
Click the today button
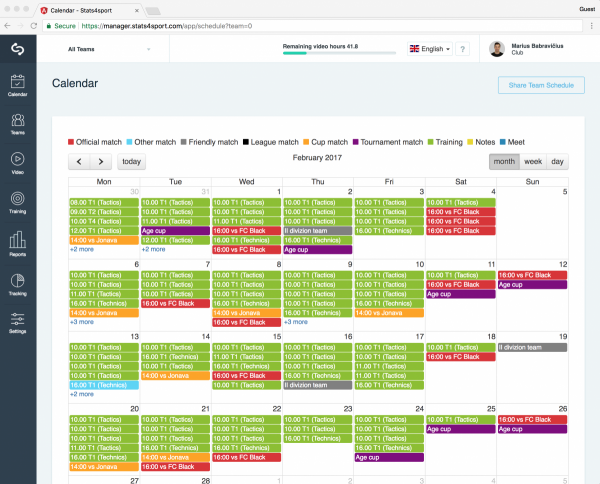pos(131,161)
